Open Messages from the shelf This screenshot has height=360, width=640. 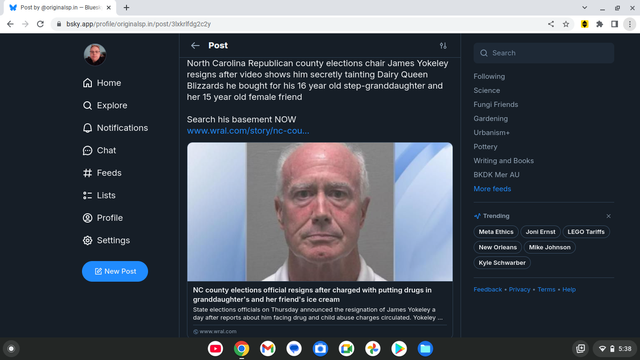(x=294, y=349)
